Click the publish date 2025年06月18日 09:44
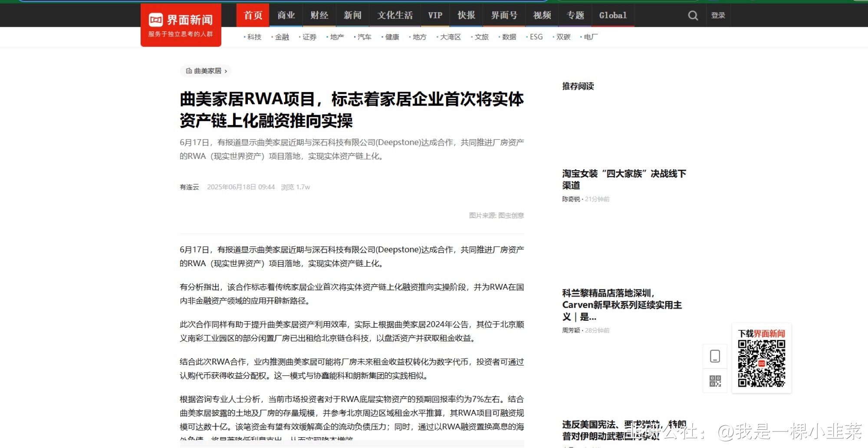868x448 pixels. click(241, 187)
